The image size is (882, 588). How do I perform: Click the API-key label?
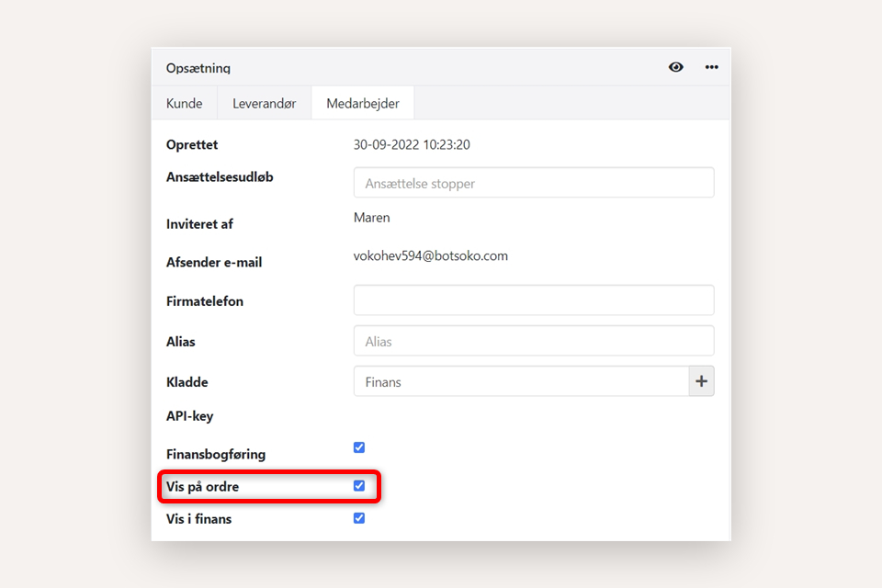tap(189, 416)
